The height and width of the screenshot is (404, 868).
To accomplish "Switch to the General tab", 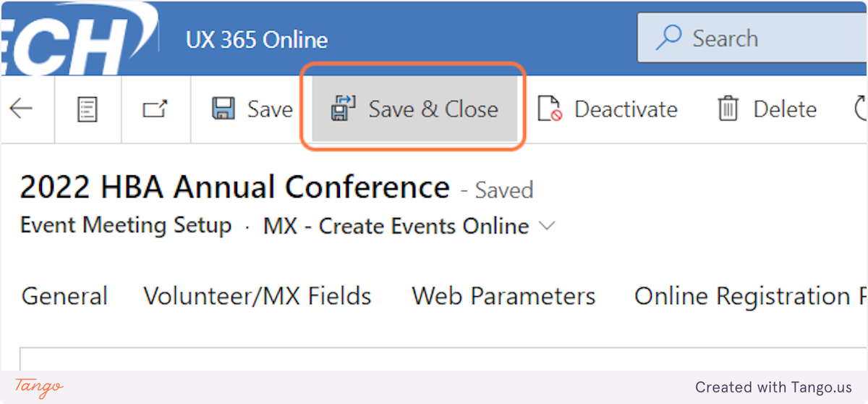I will click(64, 296).
